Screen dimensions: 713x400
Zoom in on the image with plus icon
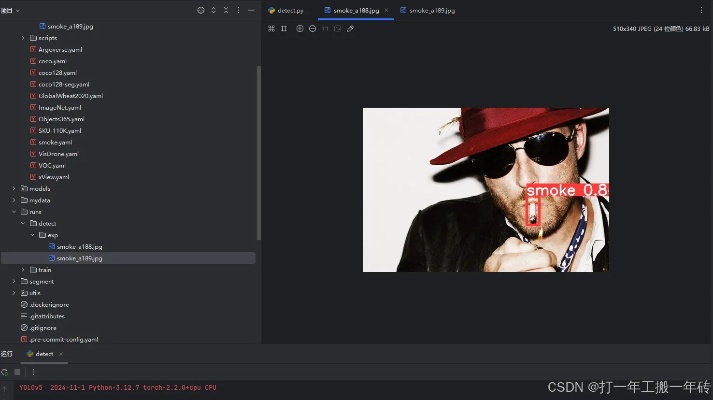300,29
